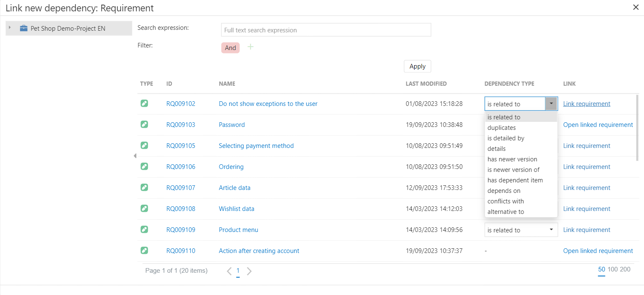The height and width of the screenshot is (295, 644).
Task: Open dependency type dropdown for Product menu
Action: tap(551, 230)
